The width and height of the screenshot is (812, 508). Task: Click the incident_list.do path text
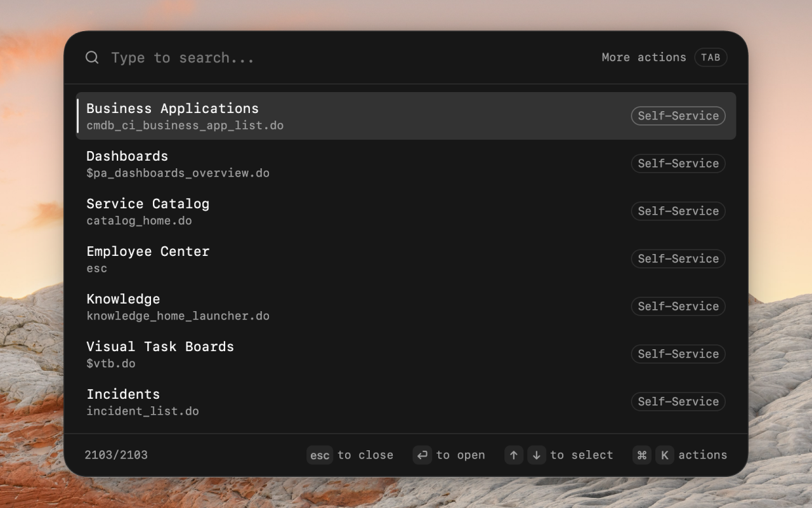click(x=143, y=411)
